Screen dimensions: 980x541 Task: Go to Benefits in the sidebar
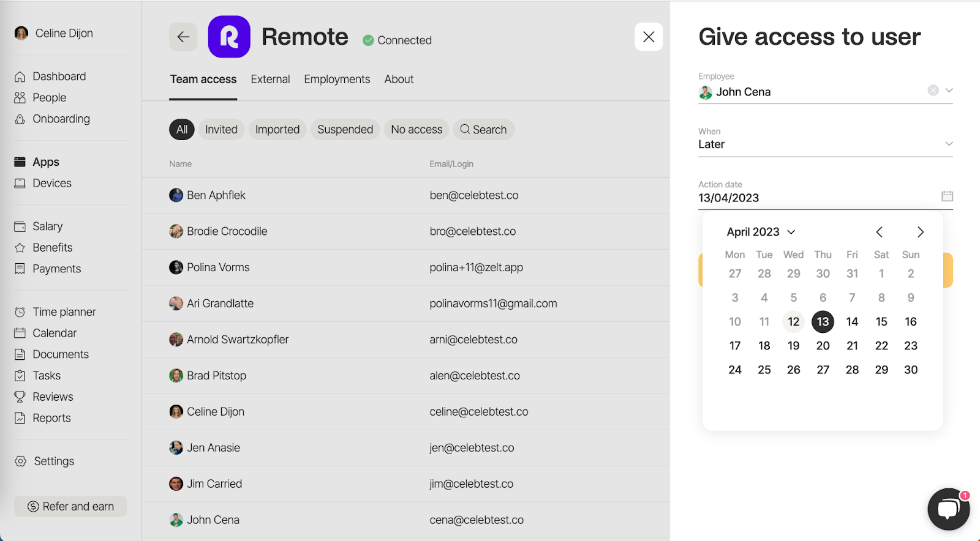(43, 247)
